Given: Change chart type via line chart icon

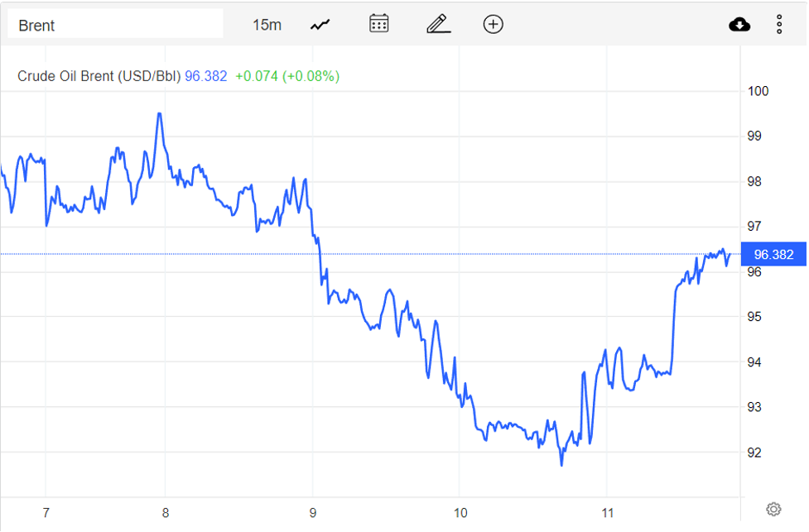Looking at the screenshot, I should click(320, 25).
